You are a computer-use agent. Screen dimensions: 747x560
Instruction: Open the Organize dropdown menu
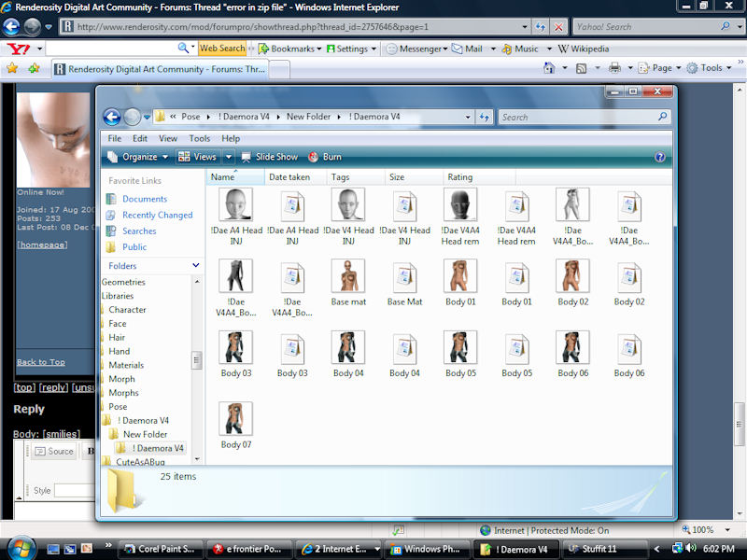[138, 157]
